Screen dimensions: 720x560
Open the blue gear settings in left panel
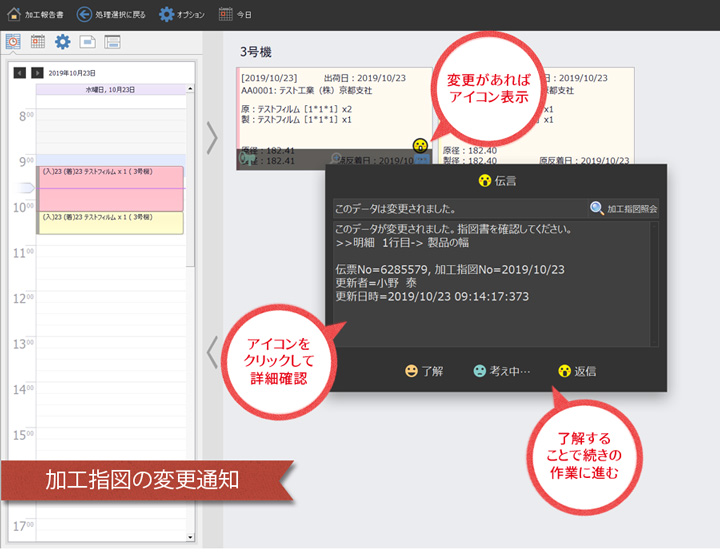point(62,42)
